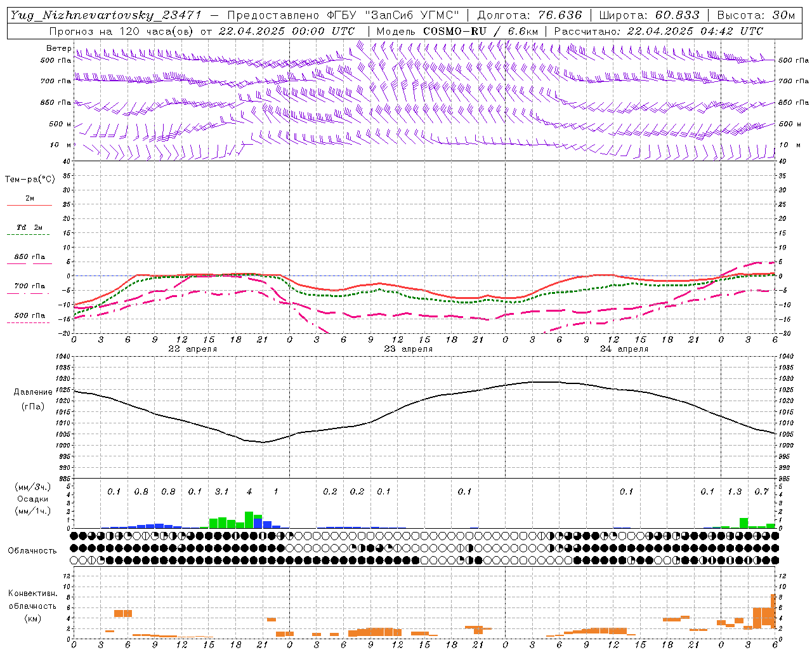
Task: Click the "Модель COSMO-RU / 6.6км" label
Action: click(x=457, y=31)
